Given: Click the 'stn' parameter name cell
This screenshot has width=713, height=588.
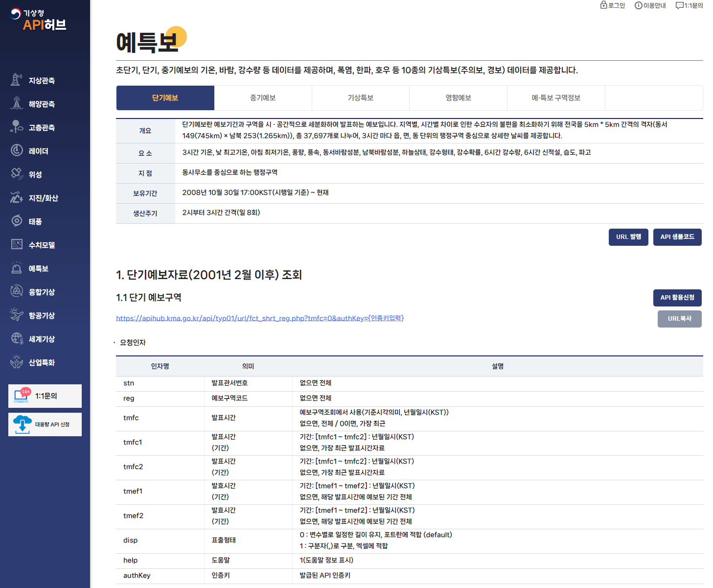Looking at the screenshot, I should tap(160, 383).
